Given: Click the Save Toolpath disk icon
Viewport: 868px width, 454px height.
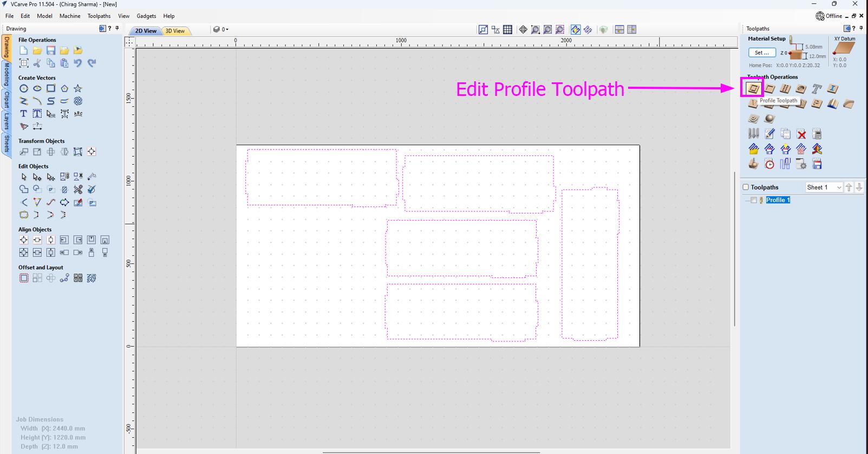Looking at the screenshot, I should tap(817, 164).
